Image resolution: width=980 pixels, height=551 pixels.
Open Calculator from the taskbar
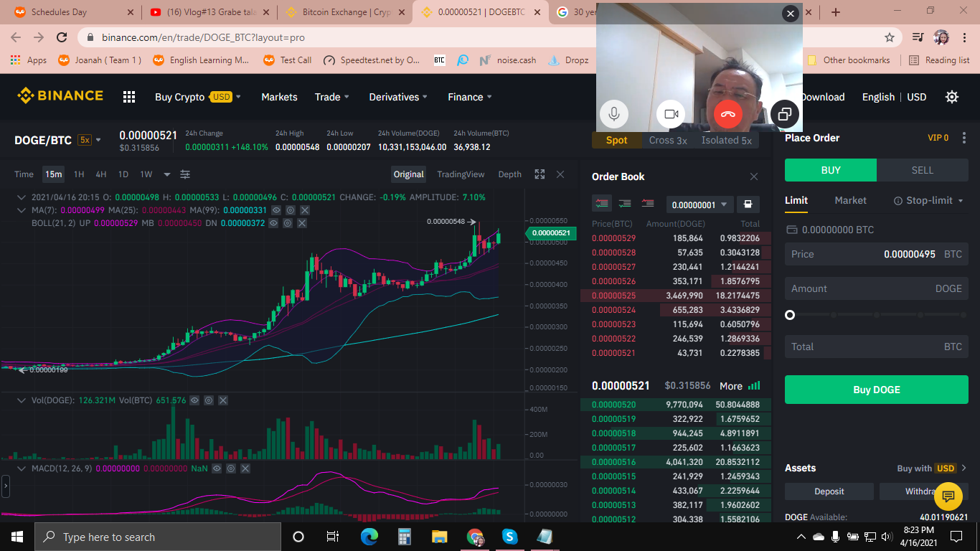405,537
